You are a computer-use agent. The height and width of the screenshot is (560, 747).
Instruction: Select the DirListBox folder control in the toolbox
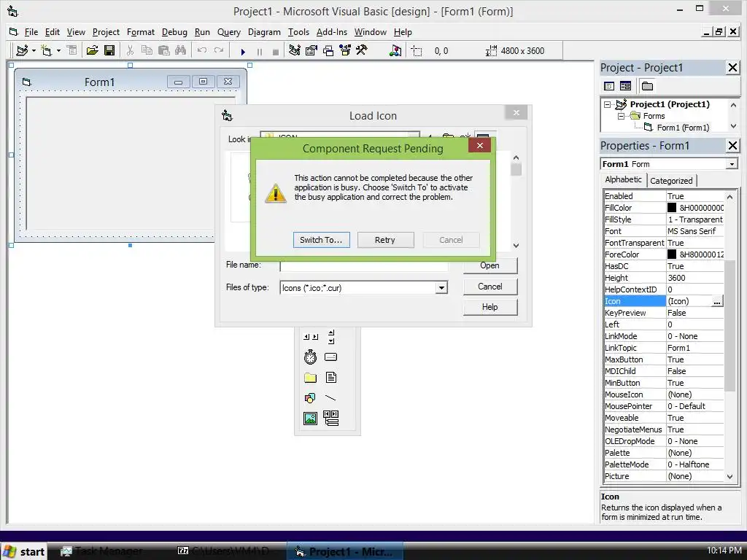pyautogui.click(x=310, y=378)
